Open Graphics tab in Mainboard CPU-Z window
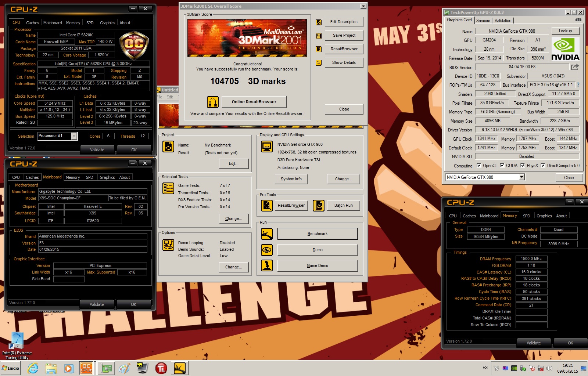This screenshot has width=588, height=376. click(x=107, y=177)
